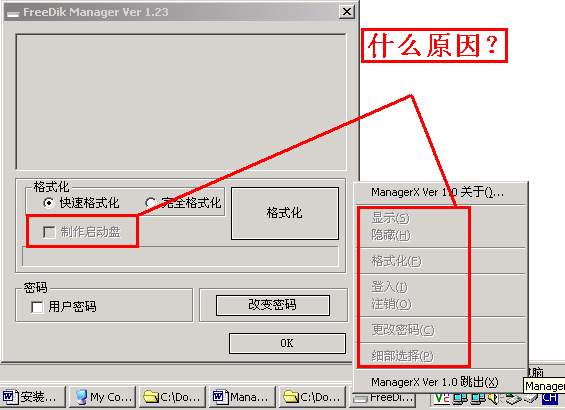The width and height of the screenshot is (565, 410).
Task: Click the FreeDi... taskbar button
Action: (383, 399)
